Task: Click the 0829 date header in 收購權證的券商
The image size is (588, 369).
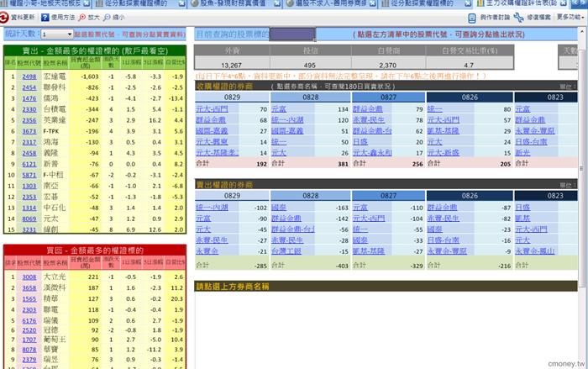Action: click(x=232, y=98)
